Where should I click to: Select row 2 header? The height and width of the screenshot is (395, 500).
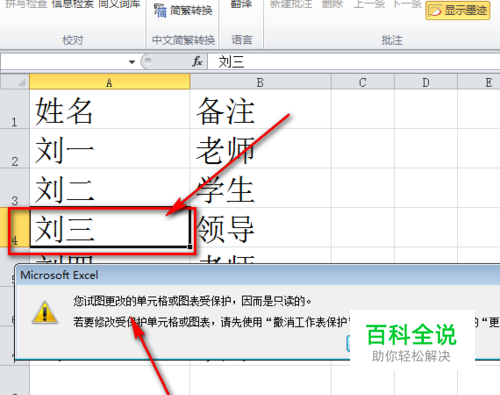coord(15,148)
